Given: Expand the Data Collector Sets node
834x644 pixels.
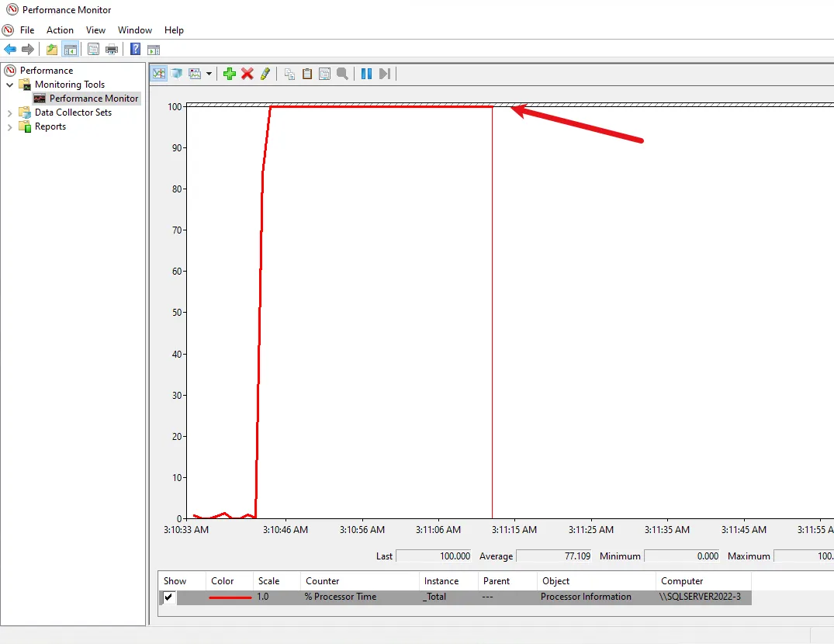Looking at the screenshot, I should pyautogui.click(x=10, y=113).
